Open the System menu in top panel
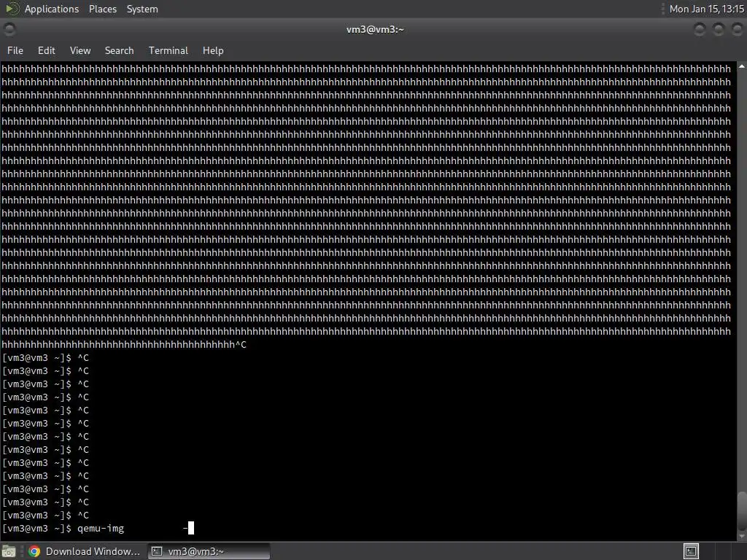Image resolution: width=747 pixels, height=560 pixels. [x=142, y=9]
